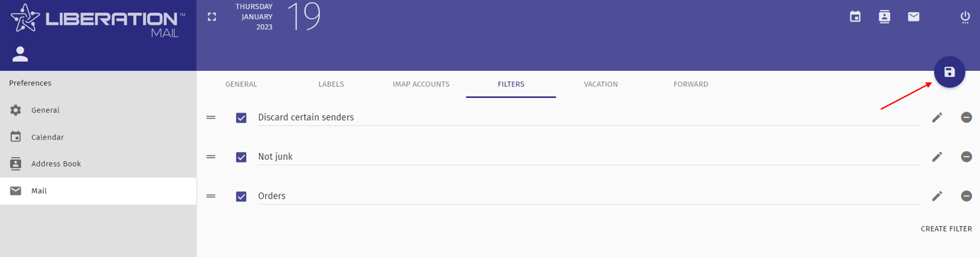The image size is (980, 257).
Task: Toggle the fullscreen expand icon
Action: point(212,17)
